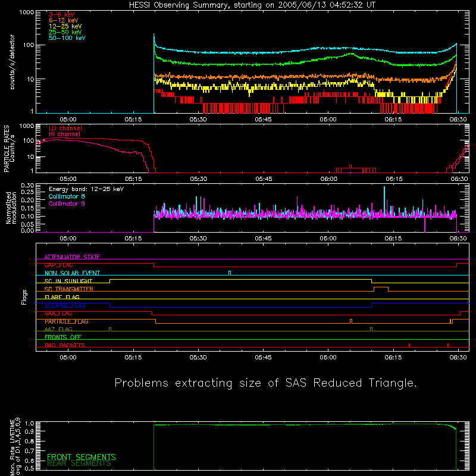Click the AAZ_FLAG label
Image resolution: width=476 pixels, height=476 pixels.
[x=58, y=329]
